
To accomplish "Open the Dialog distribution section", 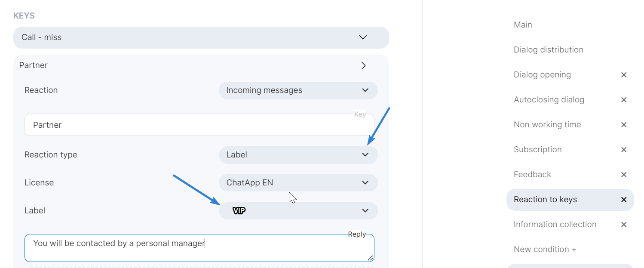I will [548, 50].
